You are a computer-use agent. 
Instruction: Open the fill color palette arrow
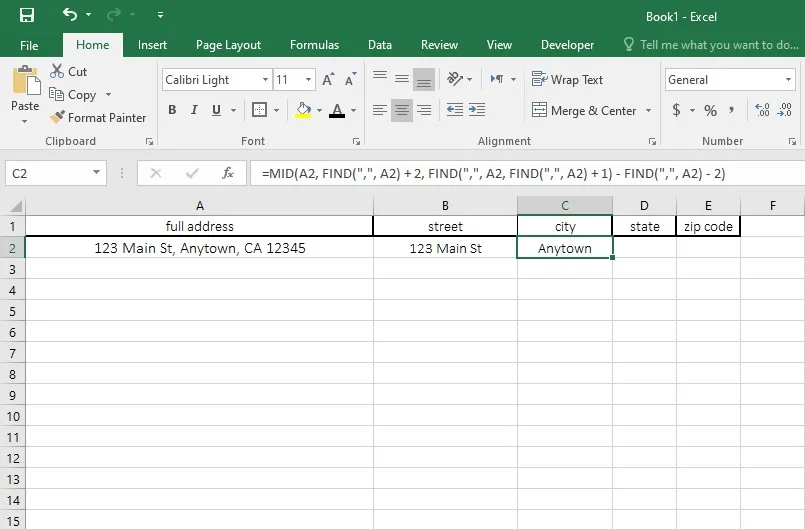(x=319, y=110)
